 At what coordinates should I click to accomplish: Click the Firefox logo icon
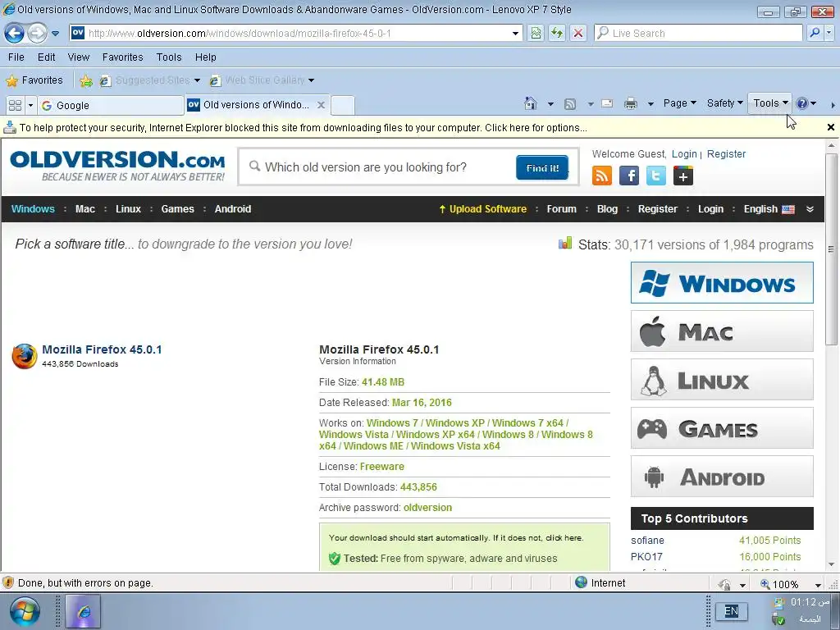click(24, 356)
